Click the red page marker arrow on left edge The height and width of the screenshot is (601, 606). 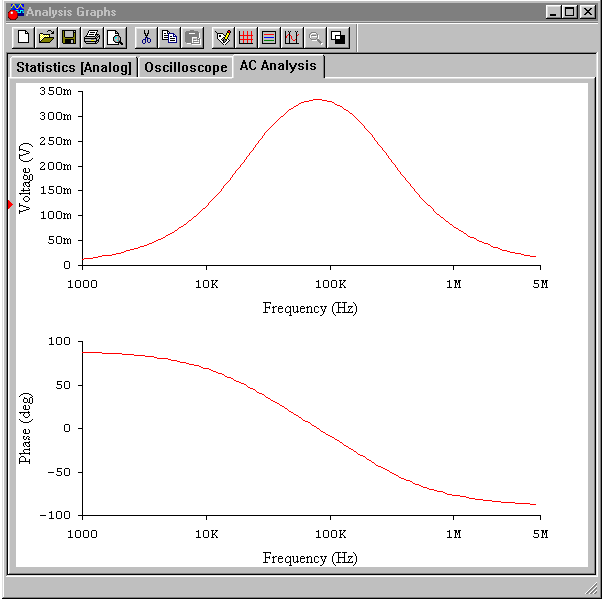pyautogui.click(x=10, y=204)
